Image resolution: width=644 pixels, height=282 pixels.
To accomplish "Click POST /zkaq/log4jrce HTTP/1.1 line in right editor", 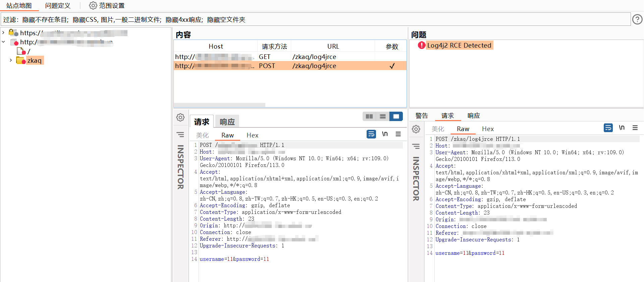I will coord(478,139).
